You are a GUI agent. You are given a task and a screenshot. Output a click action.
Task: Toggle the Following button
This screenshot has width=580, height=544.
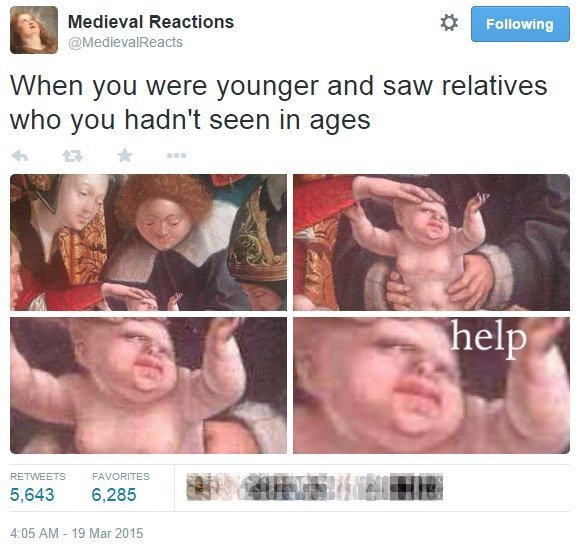pyautogui.click(x=520, y=24)
